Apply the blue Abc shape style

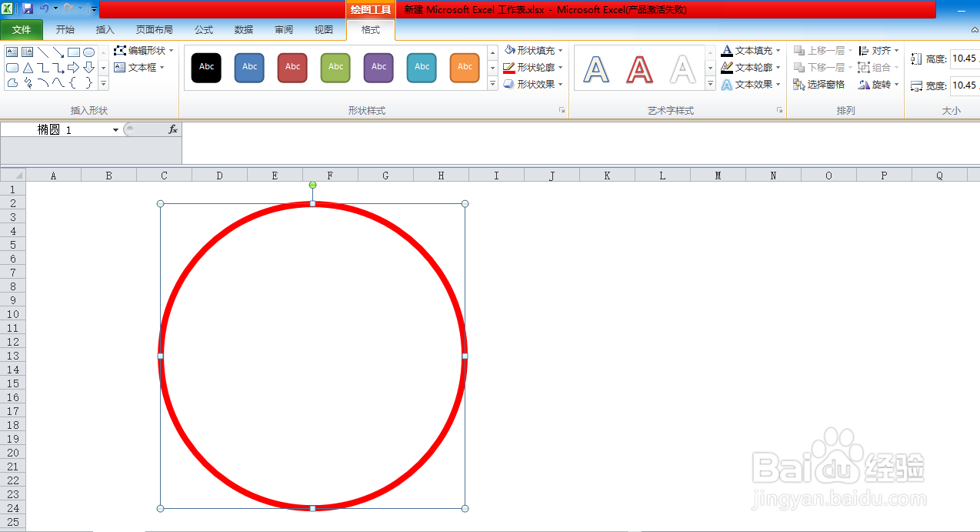pos(250,68)
